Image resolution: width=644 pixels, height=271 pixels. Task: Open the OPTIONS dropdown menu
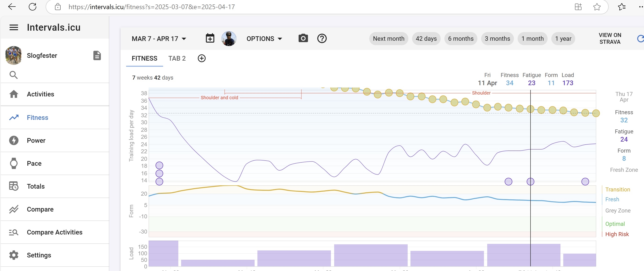(264, 39)
